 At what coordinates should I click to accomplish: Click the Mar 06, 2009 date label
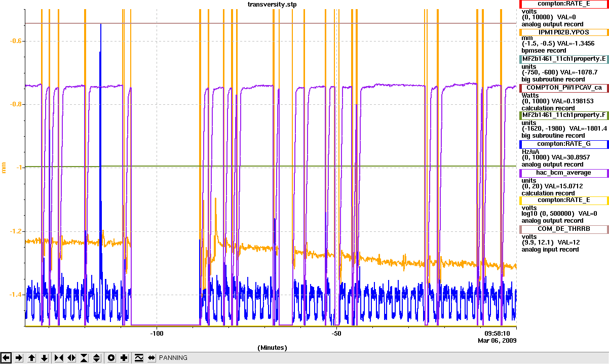[497, 341]
